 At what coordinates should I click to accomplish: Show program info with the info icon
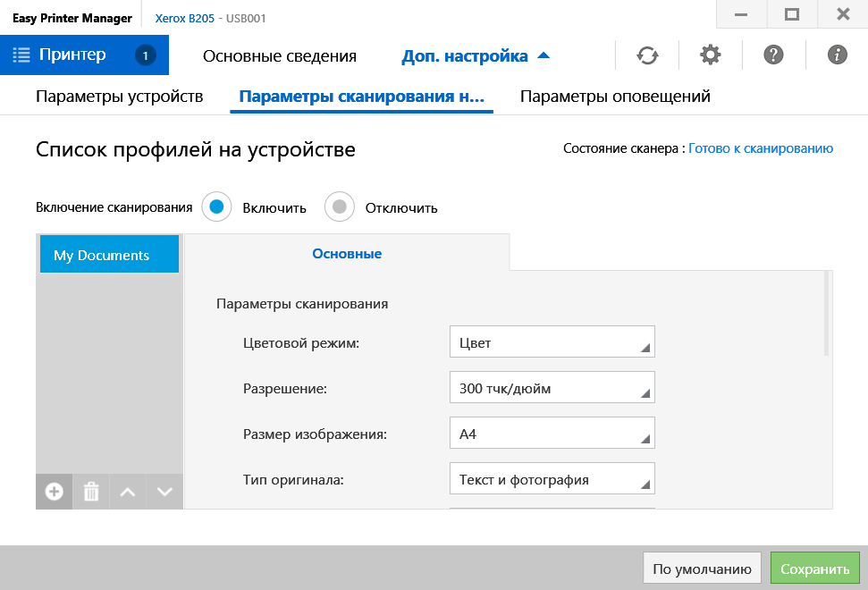coord(838,55)
